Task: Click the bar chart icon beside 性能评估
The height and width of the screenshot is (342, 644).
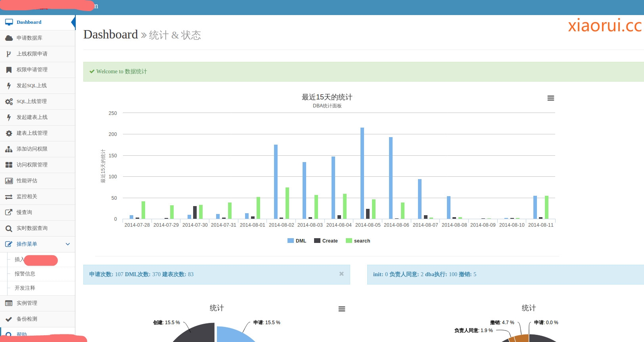Action: coord(9,181)
